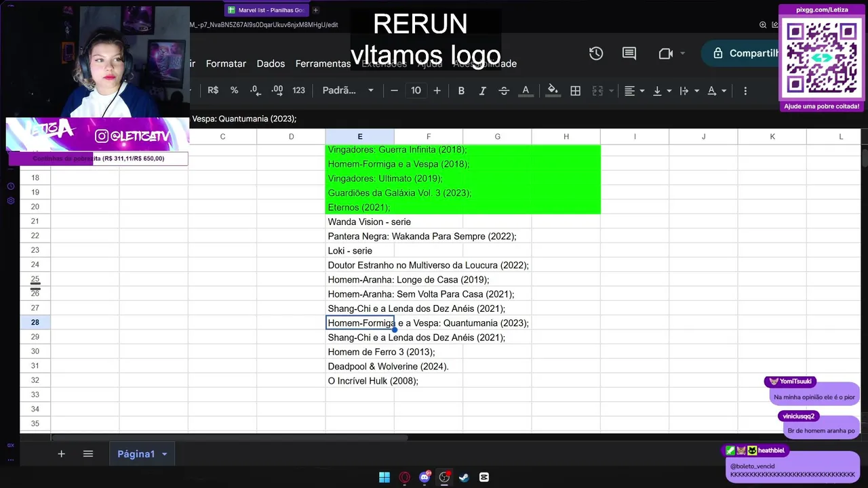868x488 pixels.
Task: Toggle italic formatting
Action: (x=482, y=90)
